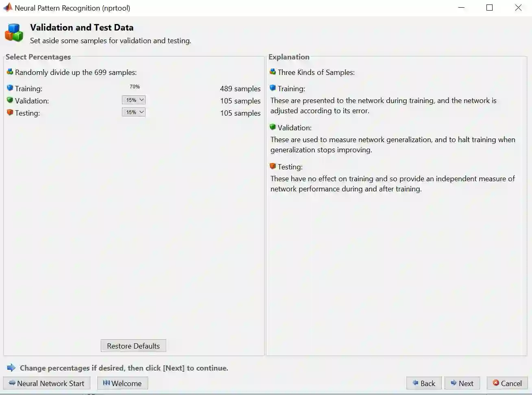Click the orange Testing icon in Explanation
The height and width of the screenshot is (395, 532).
pyautogui.click(x=273, y=166)
